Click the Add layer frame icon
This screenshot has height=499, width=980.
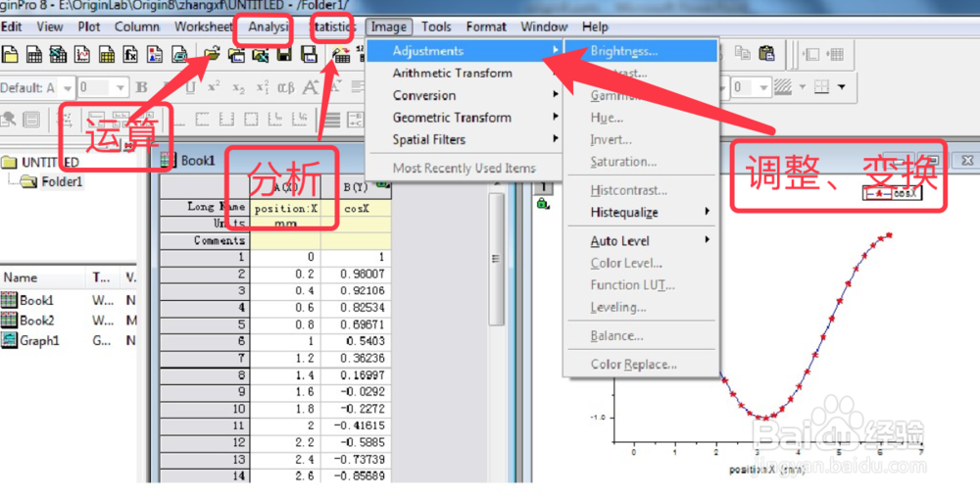pos(810,54)
